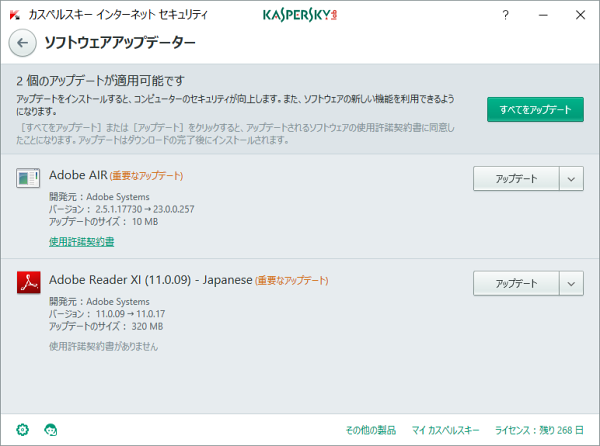Click the version 2.5.1.17730 → 23.0.0.257 text
Screen dimensions: 600x446
(145, 209)
